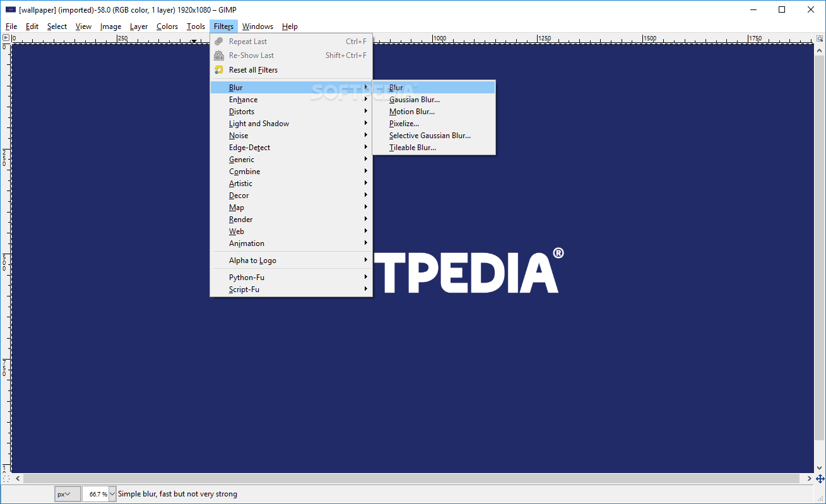The width and height of the screenshot is (826, 504).
Task: Expand the Light and Shadow submenu
Action: [291, 124]
